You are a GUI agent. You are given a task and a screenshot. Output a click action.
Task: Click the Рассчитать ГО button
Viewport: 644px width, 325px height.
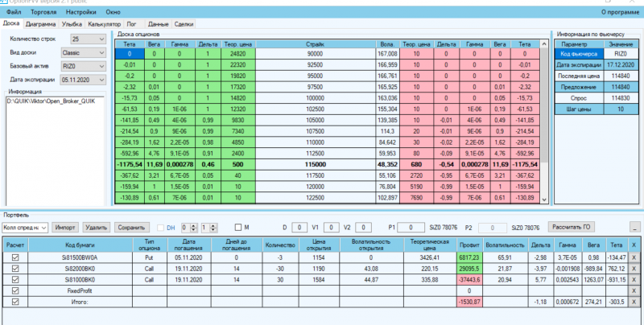pos(572,227)
